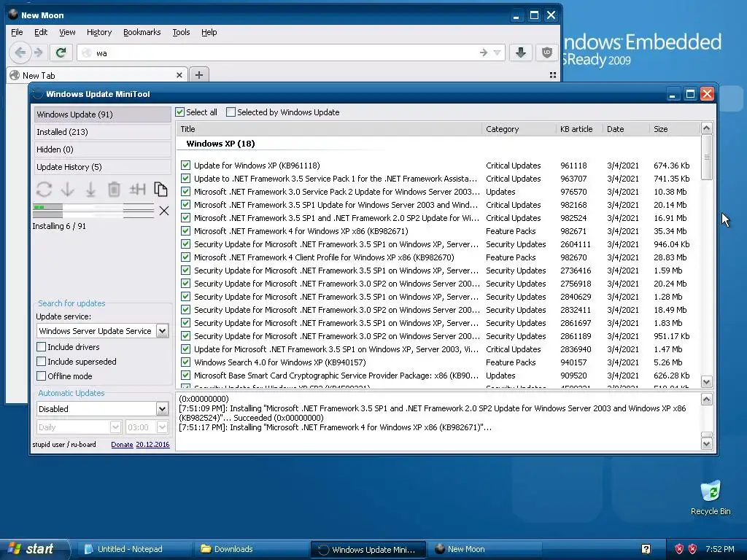
Task: Open the Help menu in New Moon
Action: point(209,32)
